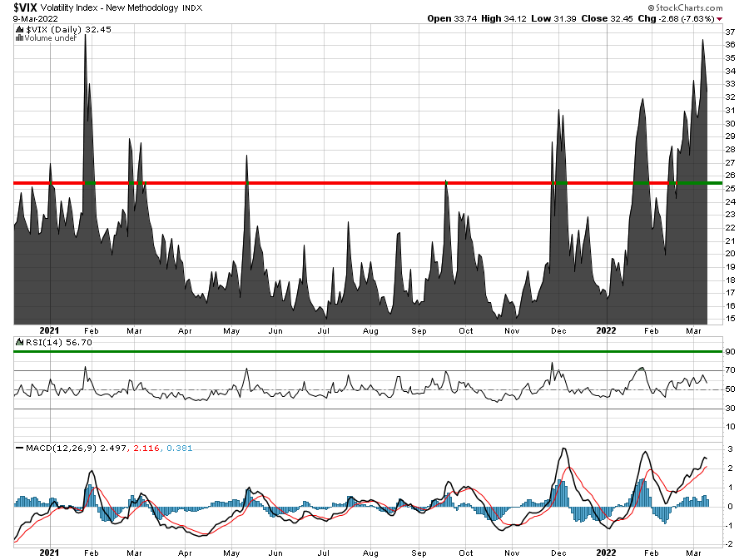Click the 2022 label on the bottom MACD axis

coord(607,552)
